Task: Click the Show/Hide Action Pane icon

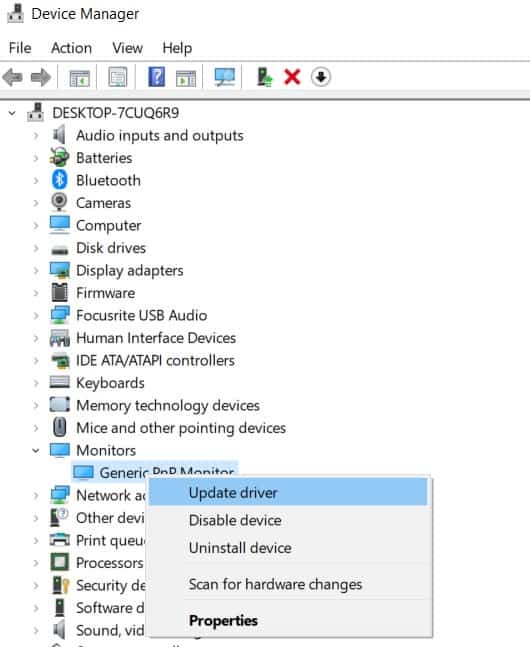Action: click(186, 78)
